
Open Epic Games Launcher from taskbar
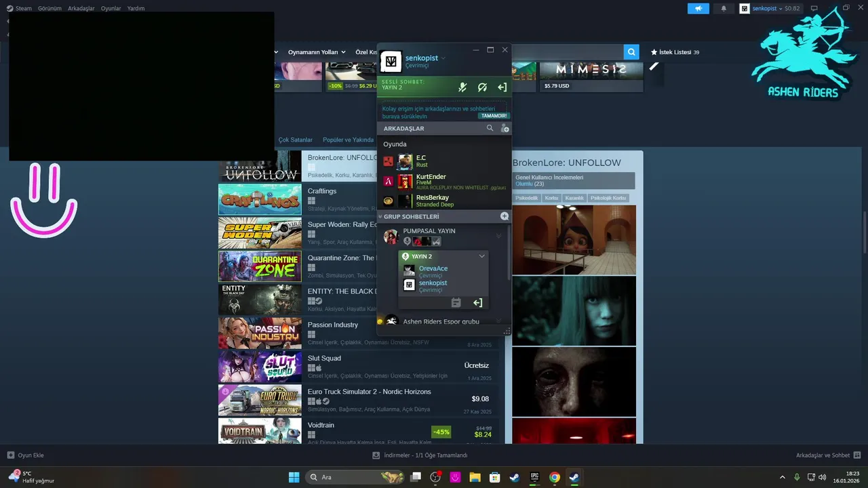tap(534, 477)
